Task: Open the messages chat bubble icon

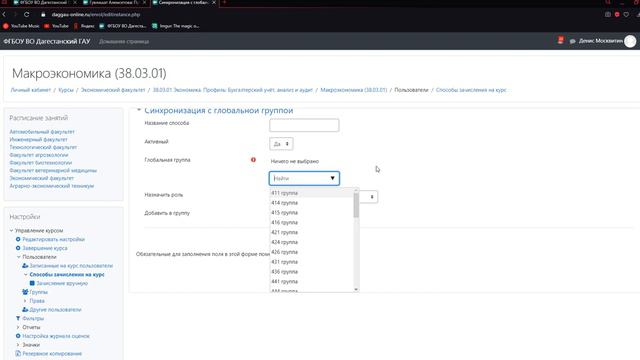Action: (572, 41)
